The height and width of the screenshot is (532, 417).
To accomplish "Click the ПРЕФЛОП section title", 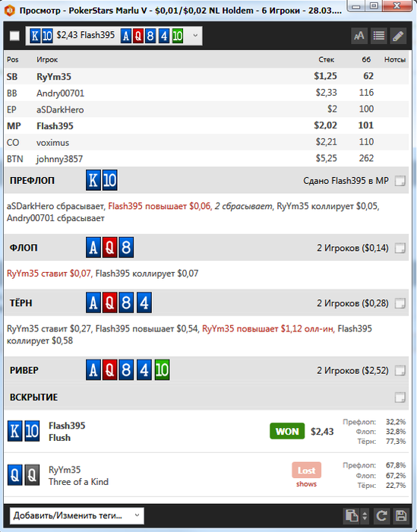I will point(32,181).
